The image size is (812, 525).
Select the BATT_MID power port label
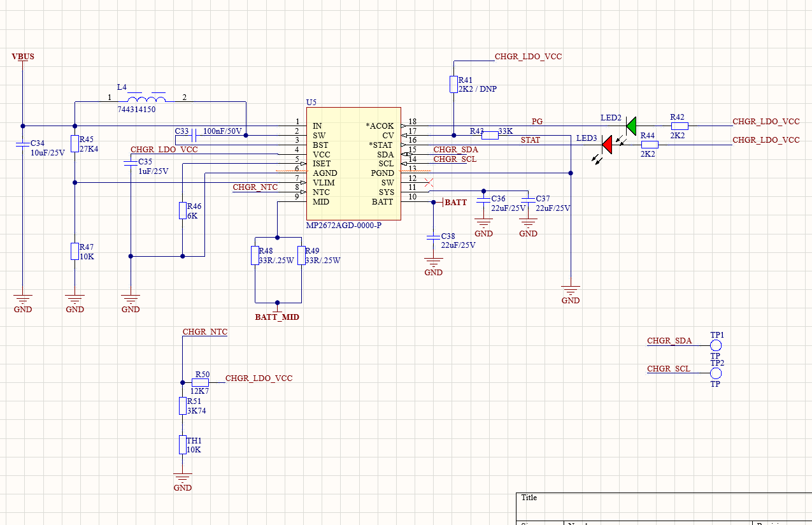(x=277, y=317)
